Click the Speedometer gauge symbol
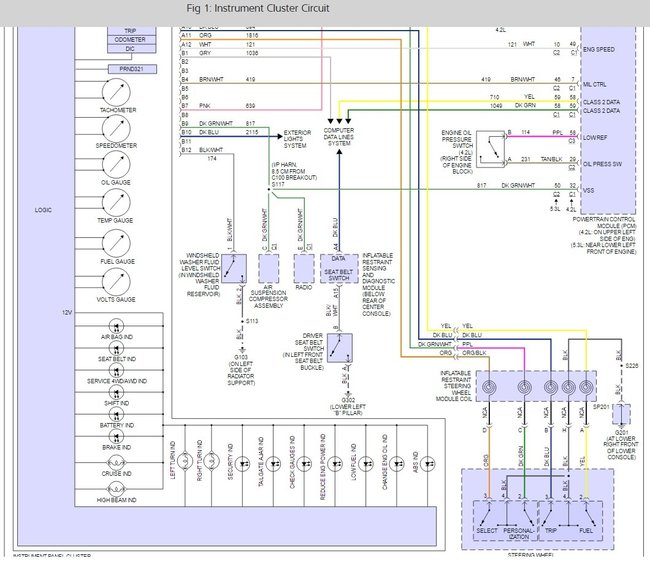The image size is (650, 569). (116, 128)
